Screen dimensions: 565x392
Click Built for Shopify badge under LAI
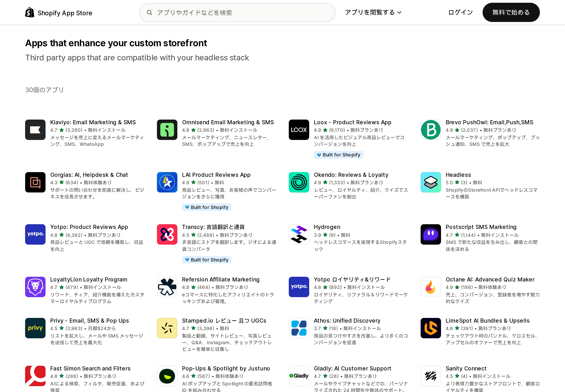pos(207,207)
